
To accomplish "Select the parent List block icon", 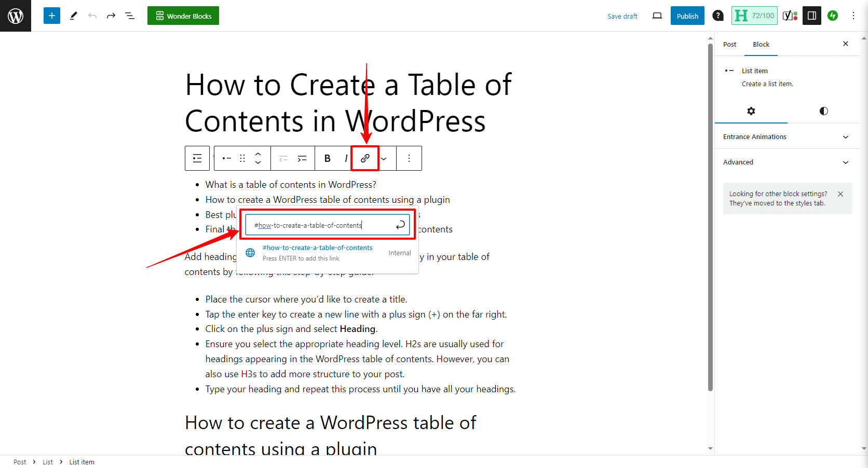I will [197, 158].
